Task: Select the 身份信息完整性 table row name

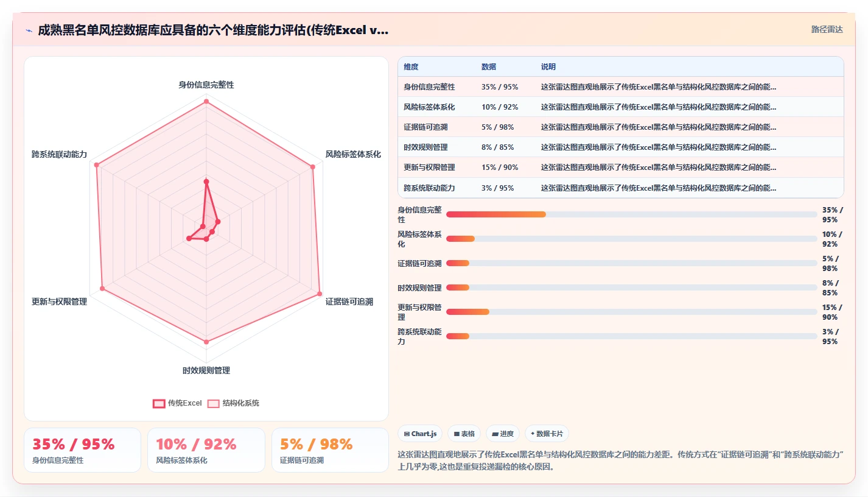Action: coord(429,87)
